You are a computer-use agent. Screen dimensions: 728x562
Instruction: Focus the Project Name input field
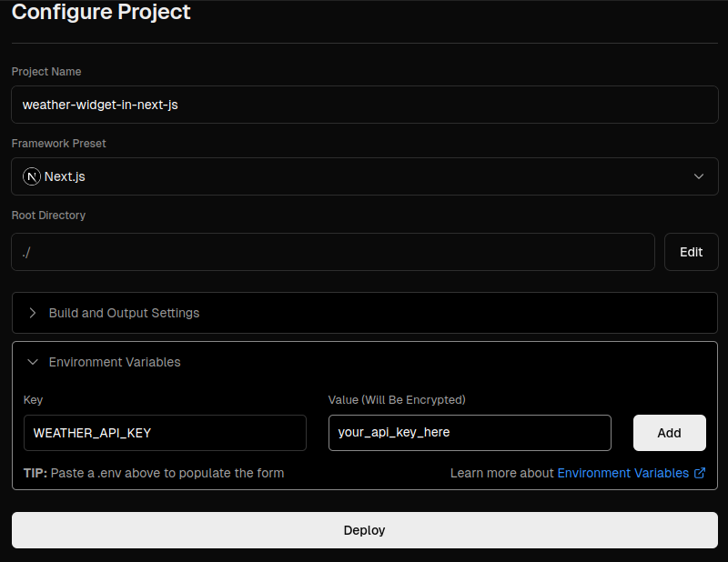pyautogui.click(x=364, y=105)
